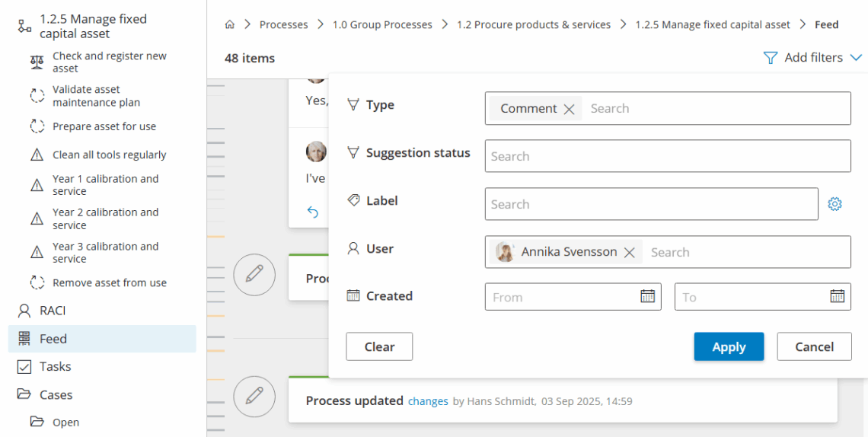Click the reply arrow icon on comment
The width and height of the screenshot is (868, 437).
pyautogui.click(x=312, y=212)
